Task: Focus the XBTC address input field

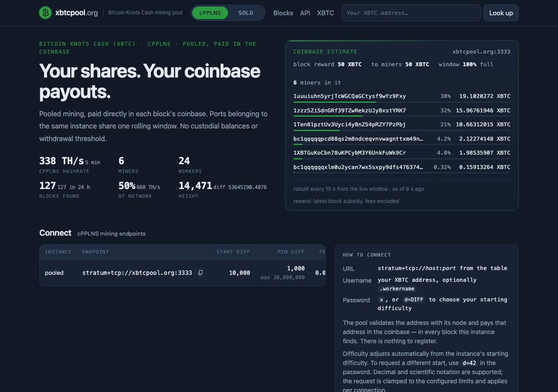Action: point(411,13)
